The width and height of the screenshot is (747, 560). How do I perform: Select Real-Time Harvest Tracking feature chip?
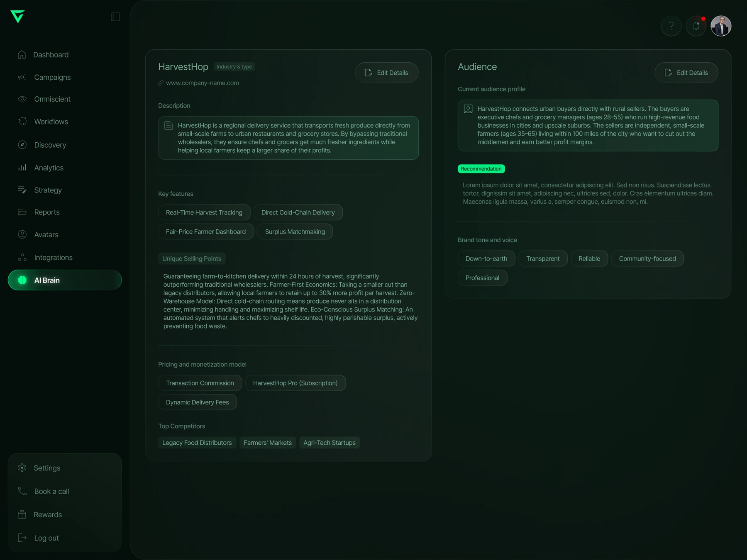click(204, 212)
